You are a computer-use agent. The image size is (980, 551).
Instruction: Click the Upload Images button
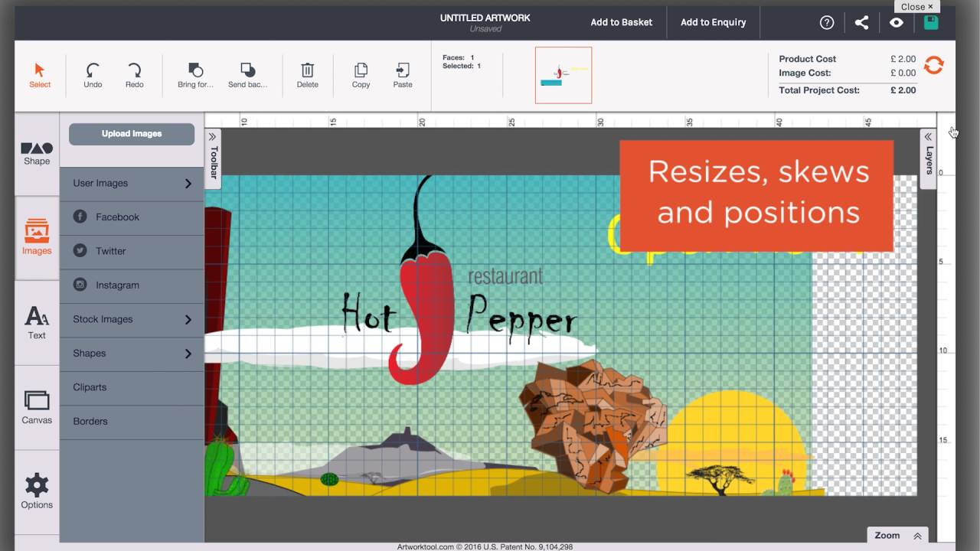coord(132,134)
